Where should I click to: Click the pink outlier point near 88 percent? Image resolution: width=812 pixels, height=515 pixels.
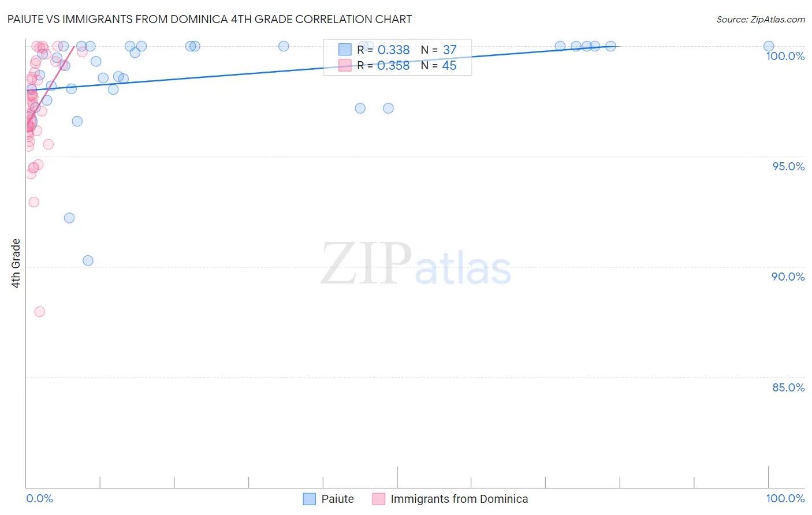pyautogui.click(x=40, y=312)
